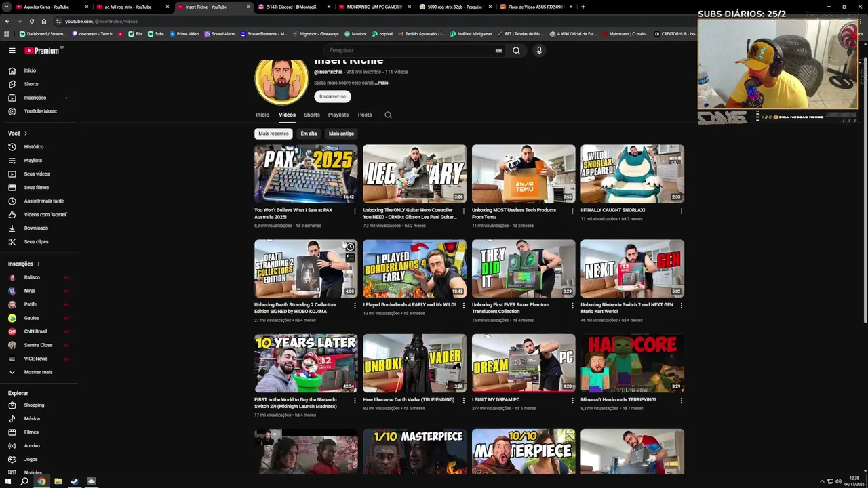Play Temu useless tech products thumbnail
The image size is (868, 488).
coord(524,174)
